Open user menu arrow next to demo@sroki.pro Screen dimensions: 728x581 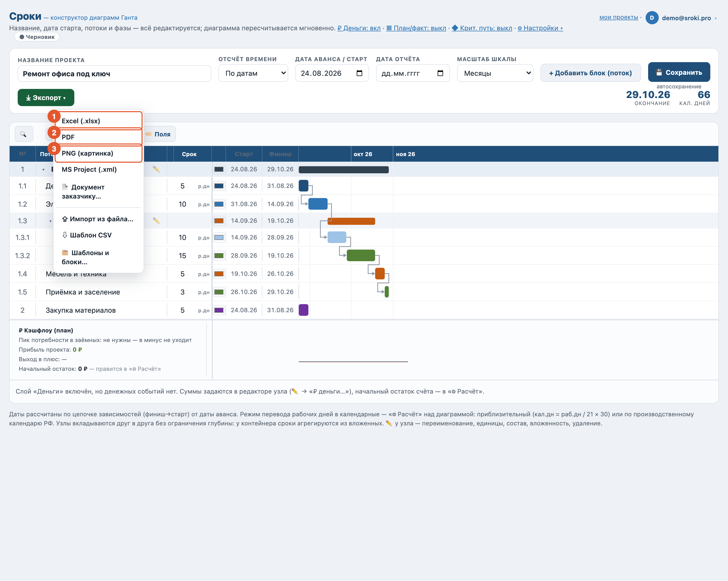pyautogui.click(x=716, y=18)
